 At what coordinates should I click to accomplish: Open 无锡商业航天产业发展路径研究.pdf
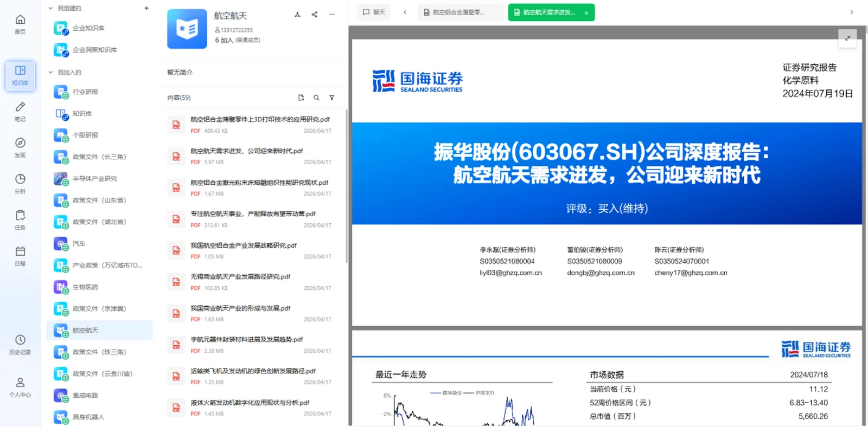252,282
